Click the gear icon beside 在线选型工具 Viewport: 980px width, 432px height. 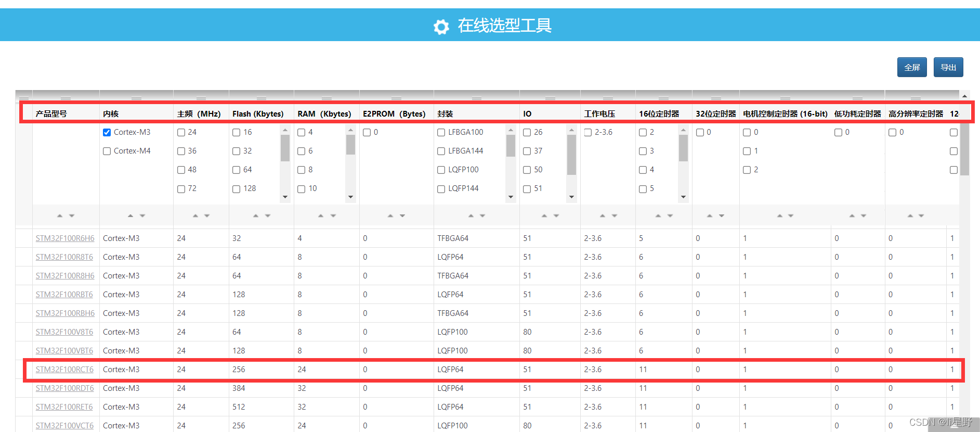click(441, 27)
